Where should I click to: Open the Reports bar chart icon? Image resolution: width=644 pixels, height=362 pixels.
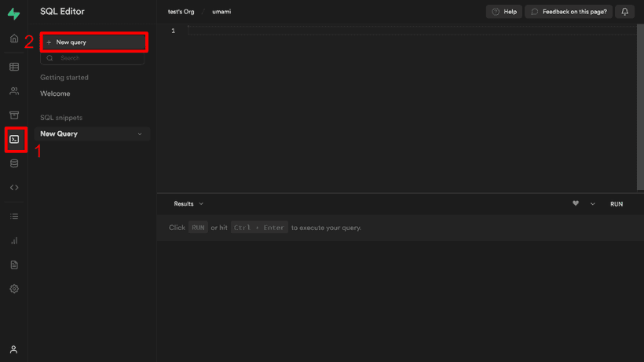click(14, 240)
